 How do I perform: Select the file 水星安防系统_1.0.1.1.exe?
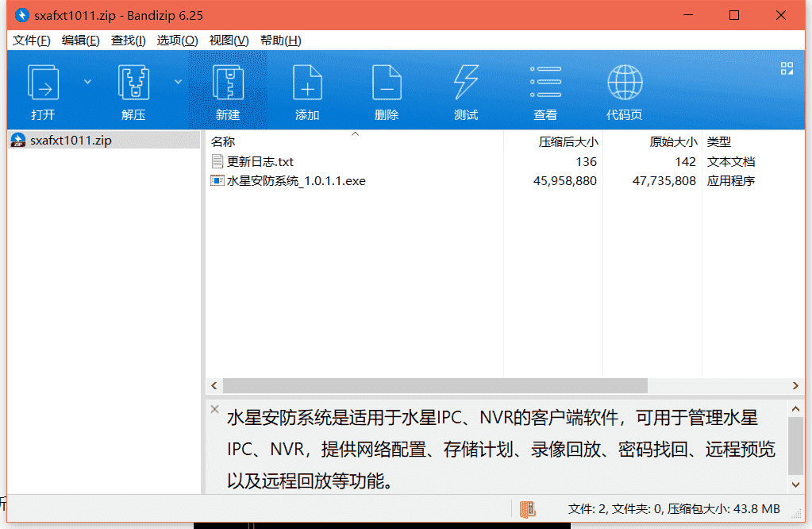296,181
